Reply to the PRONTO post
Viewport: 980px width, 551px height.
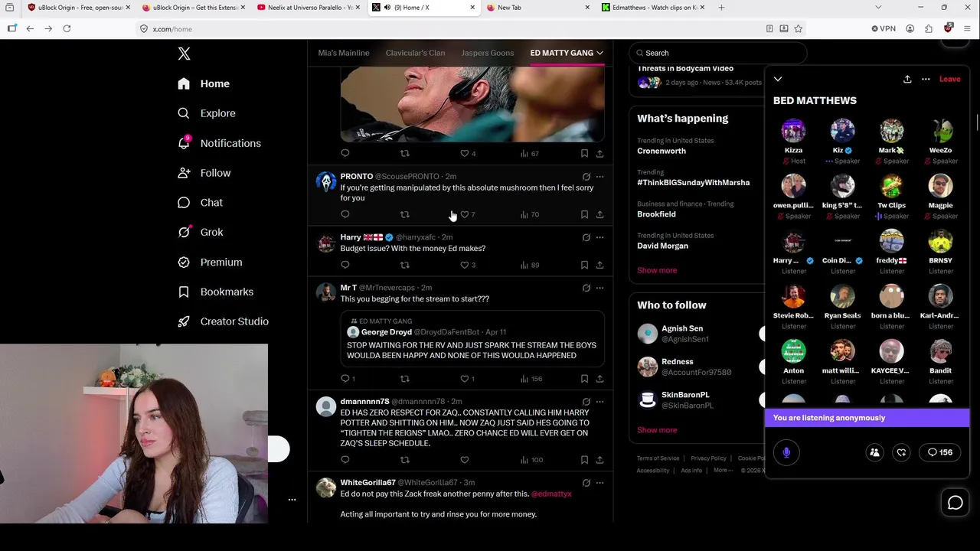(345, 214)
